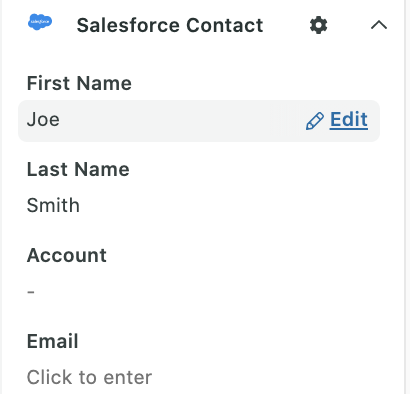This screenshot has height=394, width=410.
Task: Select the Last Name value Smith
Action: 53,205
